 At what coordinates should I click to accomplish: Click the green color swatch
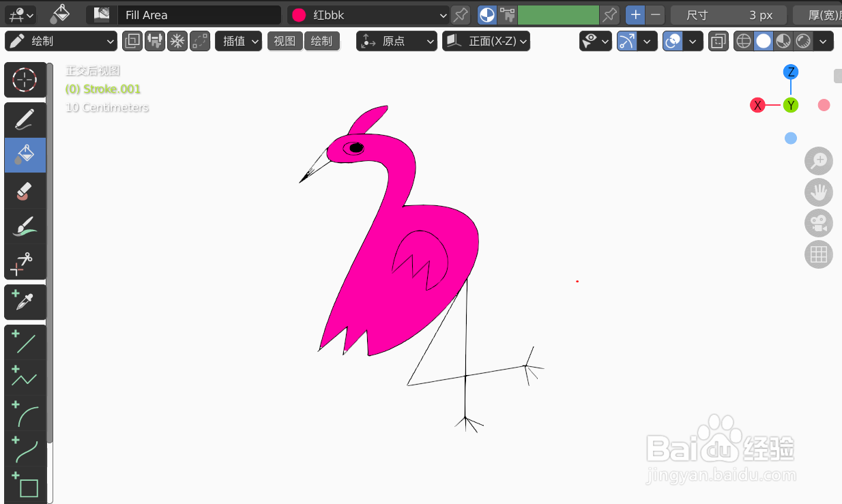coord(558,14)
